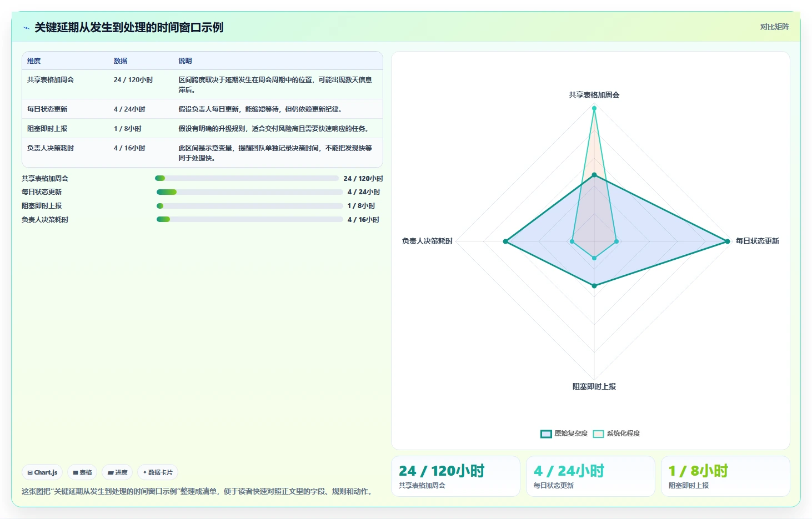Screen dimensions: 812x519
Task: Click progress row label 负责人决策耗时
Action: click(x=45, y=220)
